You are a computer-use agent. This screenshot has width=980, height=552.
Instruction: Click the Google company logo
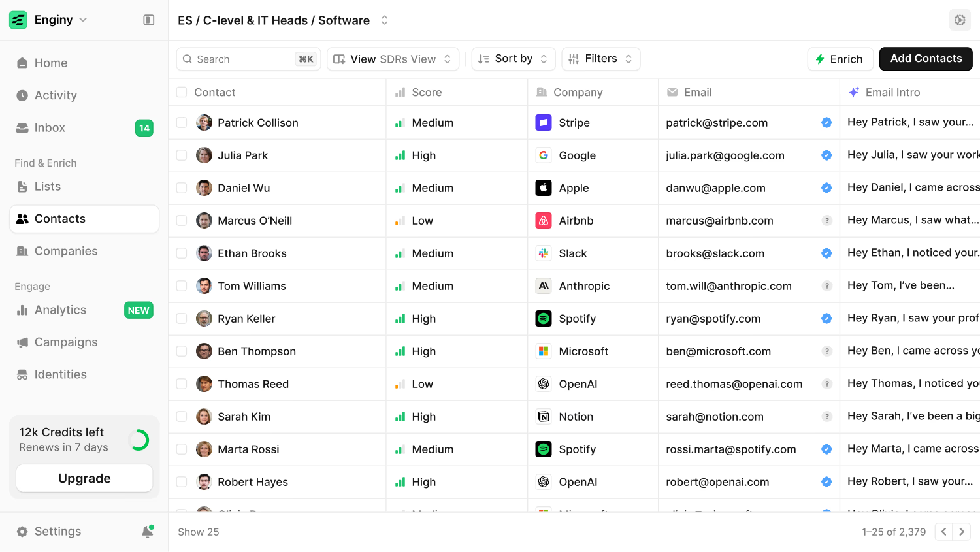click(544, 155)
